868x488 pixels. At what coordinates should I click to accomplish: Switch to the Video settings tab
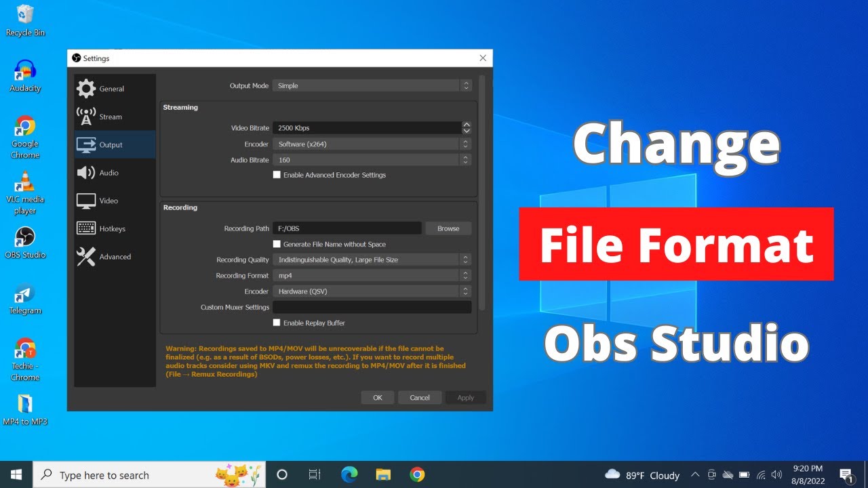[115, 201]
